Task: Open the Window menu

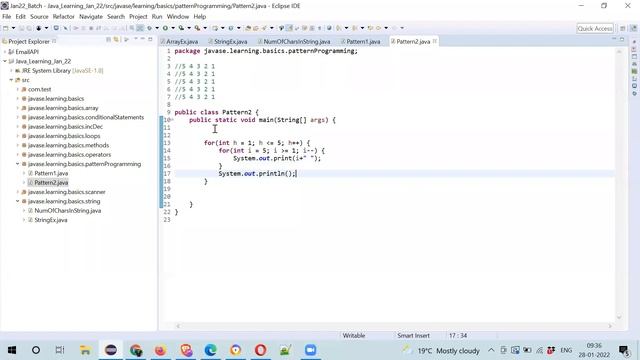Action: 178,17
